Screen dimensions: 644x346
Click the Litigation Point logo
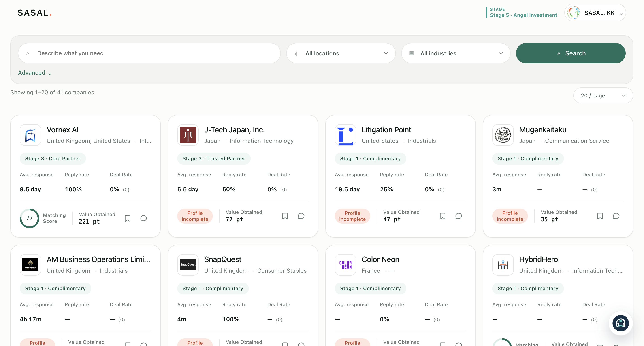[x=345, y=135]
